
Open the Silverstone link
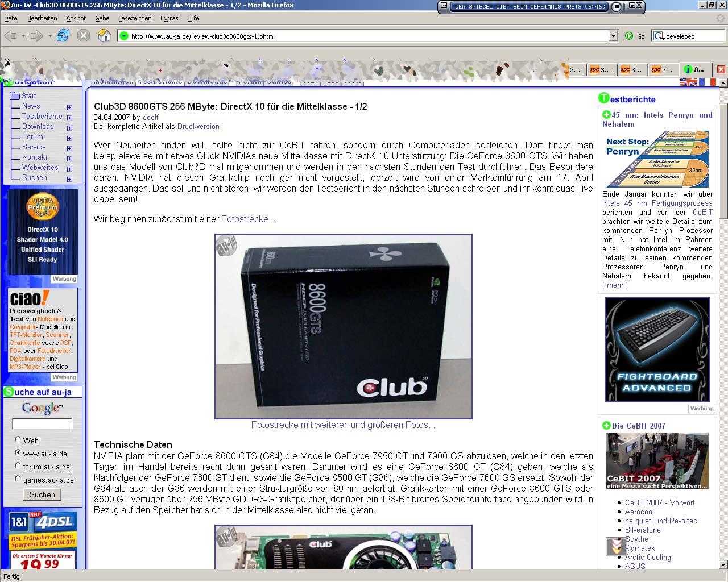643,530
